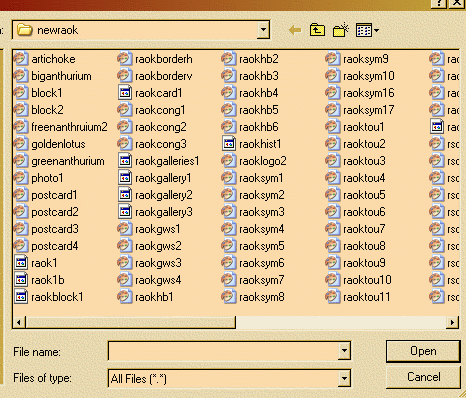Screen dimensions: 466x398
Task: Click the left arrow of horizontal scrollbar
Action: point(19,322)
